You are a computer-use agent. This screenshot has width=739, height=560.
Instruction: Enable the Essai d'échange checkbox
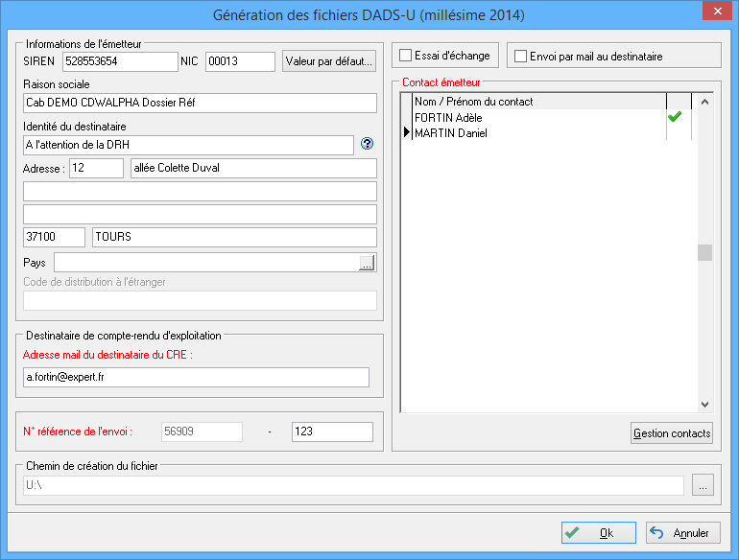pos(406,56)
